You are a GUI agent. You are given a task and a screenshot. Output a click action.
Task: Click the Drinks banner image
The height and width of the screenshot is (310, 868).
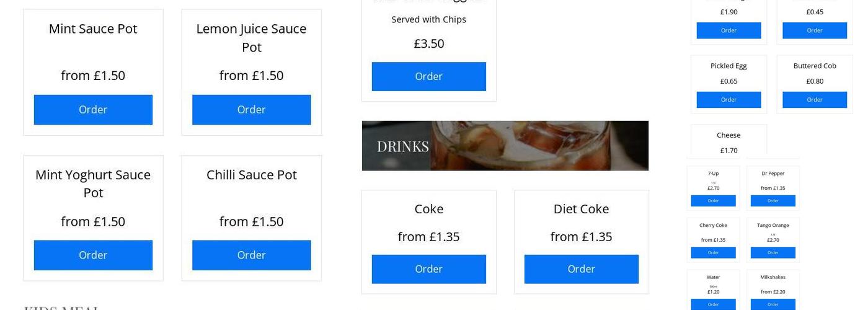point(505,146)
